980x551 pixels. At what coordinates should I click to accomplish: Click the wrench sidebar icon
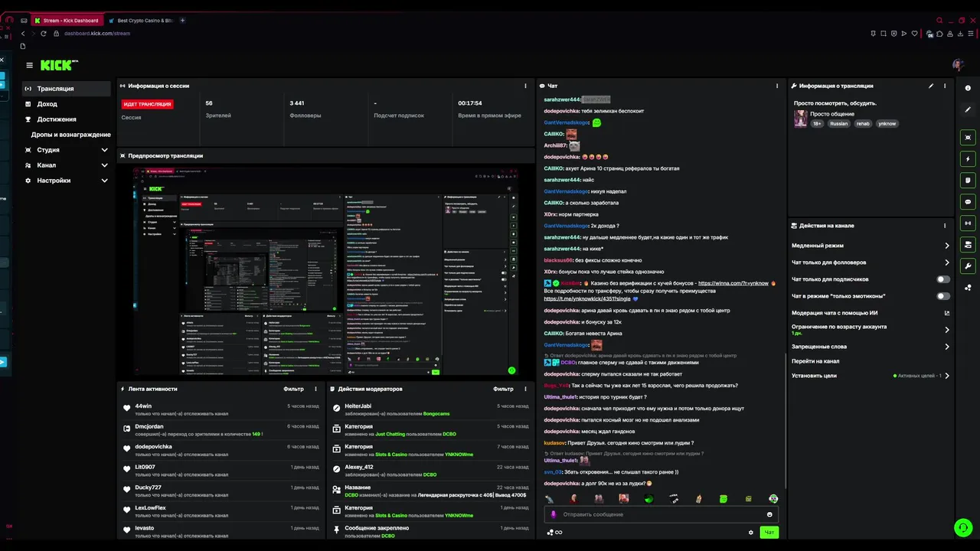coord(968,266)
